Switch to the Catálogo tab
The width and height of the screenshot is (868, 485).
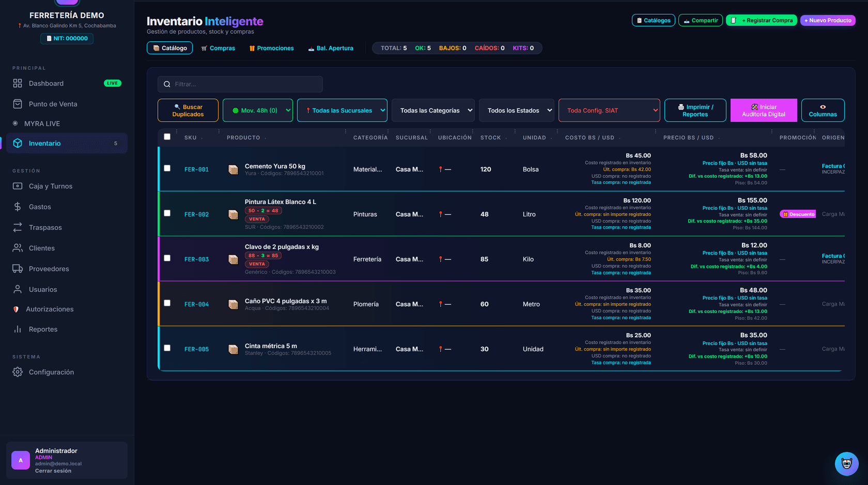tap(169, 48)
